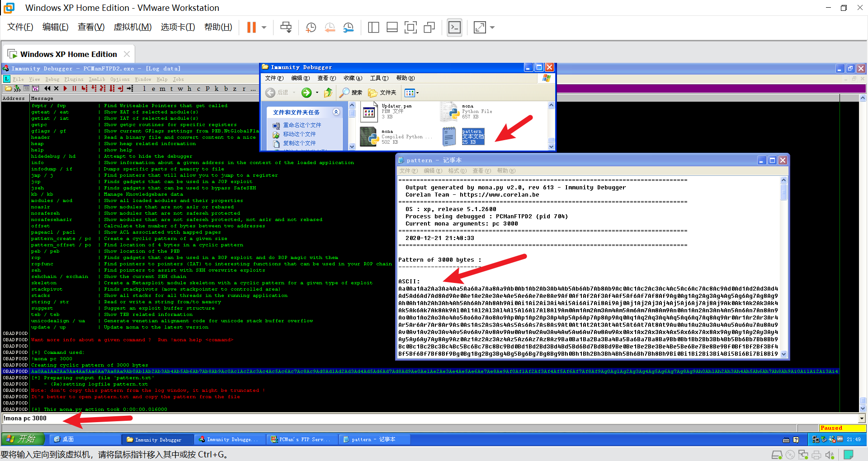Screen dimensions: 868x461
Task: Click the Go to address arrow icon
Action: pos(130,89)
